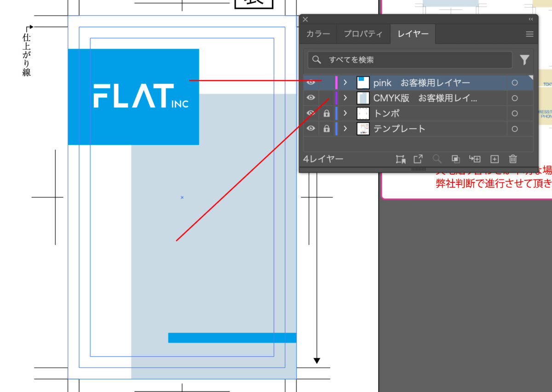Toggle visibility of テンプレート layer

tap(311, 129)
